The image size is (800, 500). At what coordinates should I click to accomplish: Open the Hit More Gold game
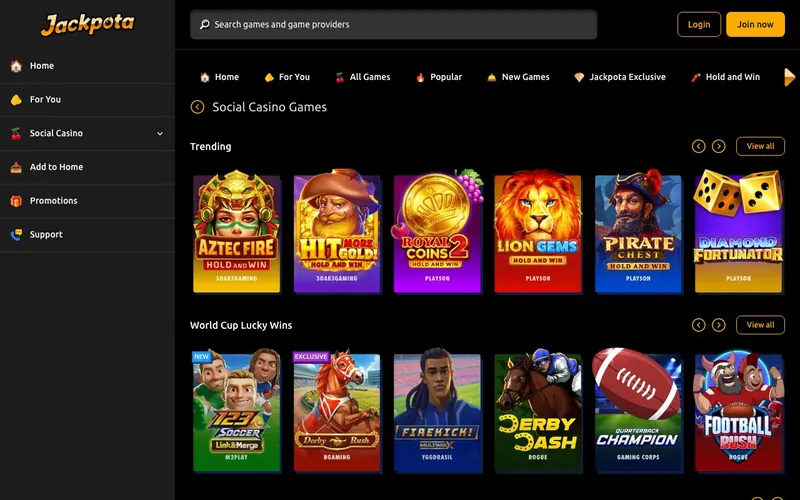coord(337,232)
